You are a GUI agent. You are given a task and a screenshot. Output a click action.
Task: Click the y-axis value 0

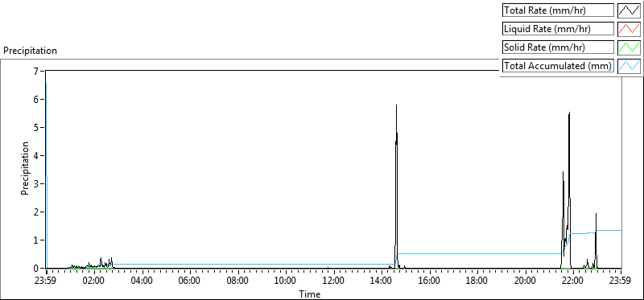(x=35, y=269)
